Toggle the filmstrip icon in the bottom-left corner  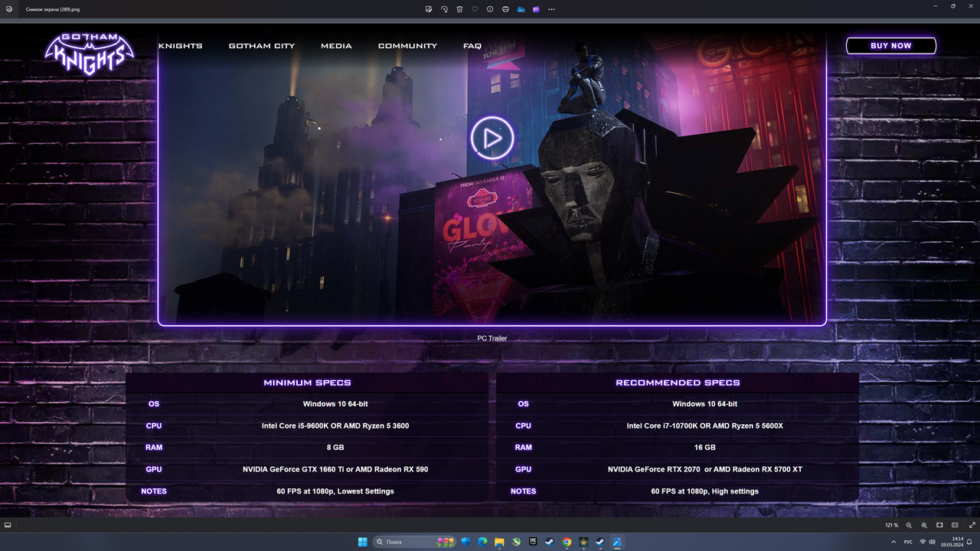(8, 525)
